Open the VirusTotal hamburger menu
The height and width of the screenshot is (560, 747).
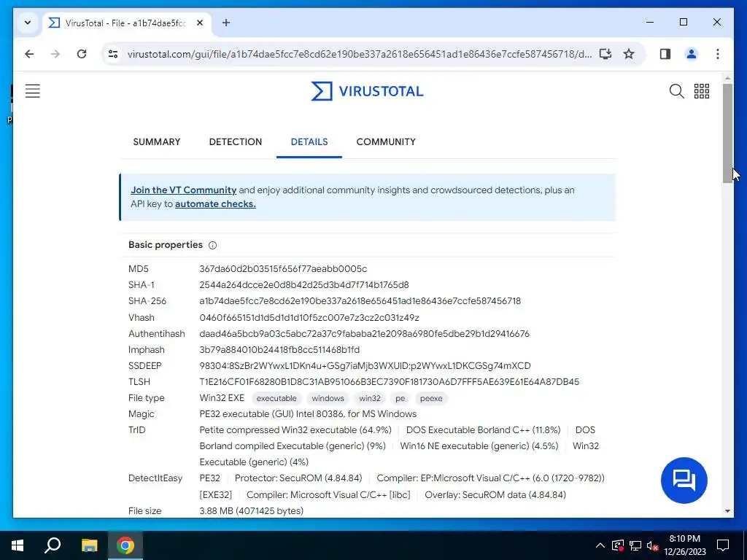tap(32, 91)
